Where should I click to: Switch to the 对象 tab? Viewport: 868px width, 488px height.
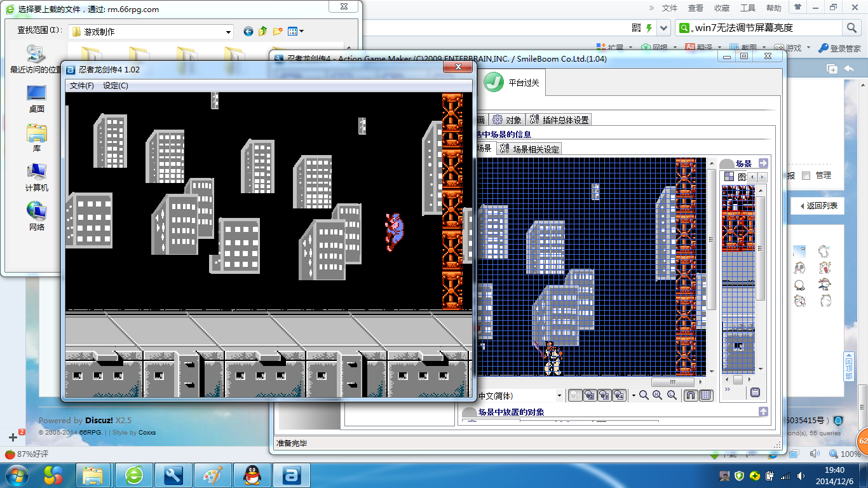pos(506,119)
